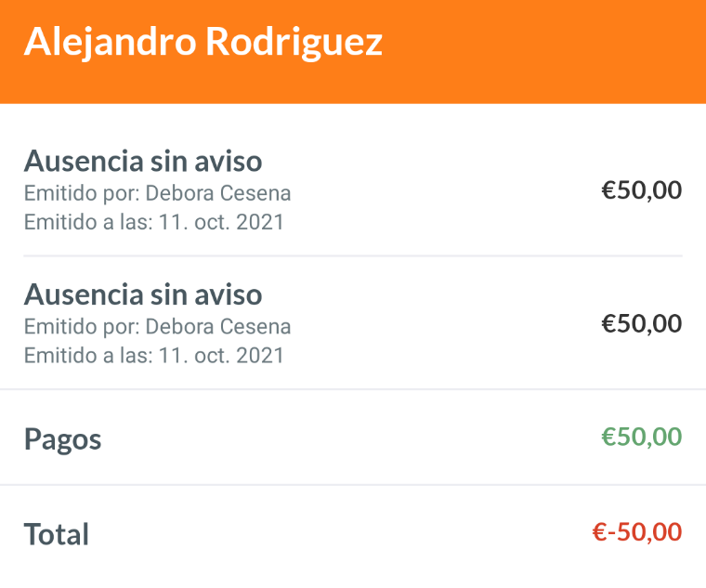Tap blank space between Pagos and its amount
The height and width of the screenshot is (588, 706).
coord(353,438)
